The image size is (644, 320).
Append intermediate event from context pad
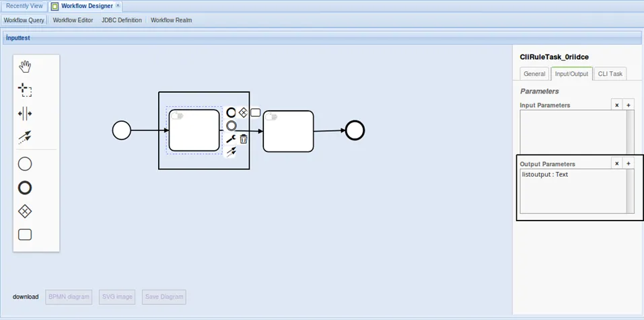tap(231, 126)
